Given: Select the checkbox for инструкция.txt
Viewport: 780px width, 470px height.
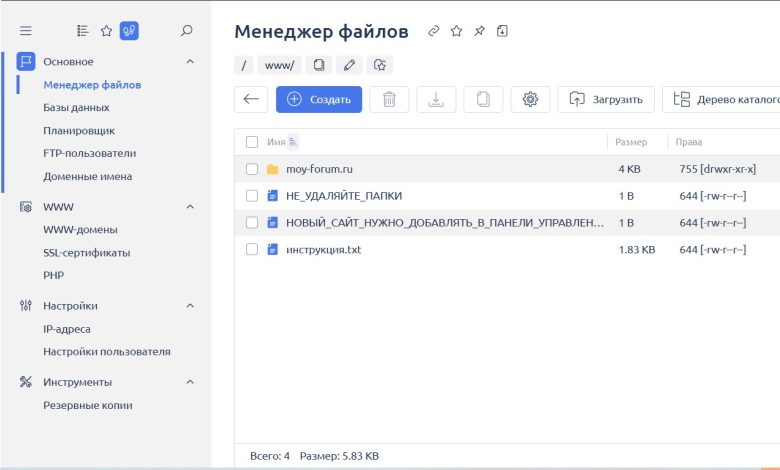Looking at the screenshot, I should tap(252, 249).
